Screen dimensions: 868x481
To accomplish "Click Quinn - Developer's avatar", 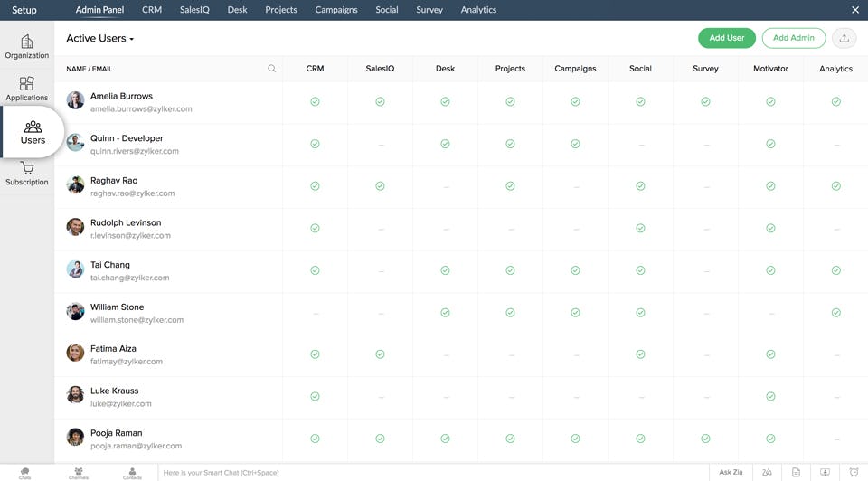I will [x=75, y=143].
